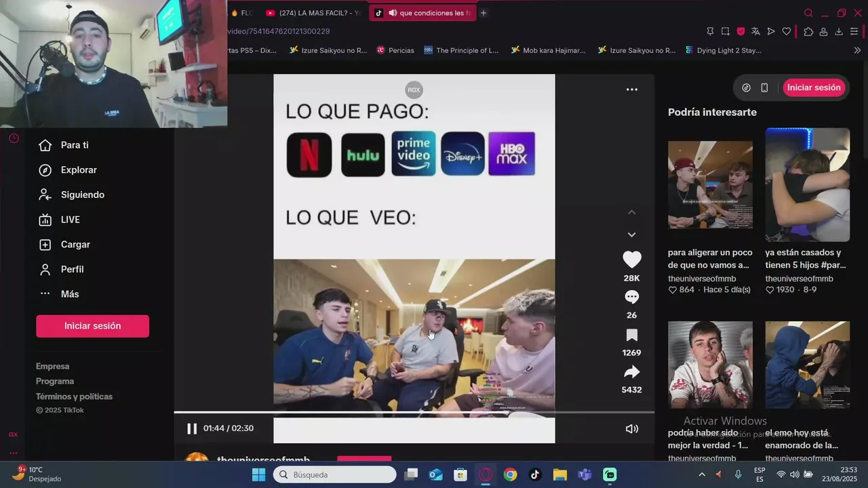The image size is (868, 488).
Task: Open 'ya están casados' video thumbnail
Action: [x=807, y=184]
